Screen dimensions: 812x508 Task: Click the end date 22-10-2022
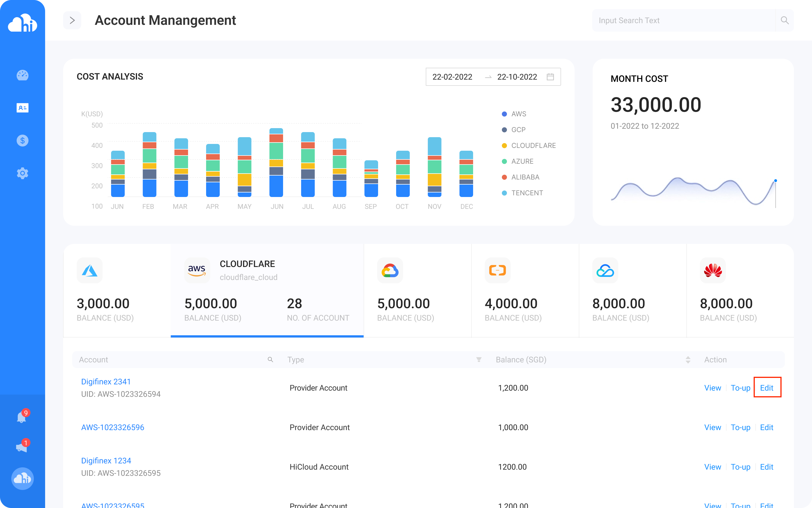(x=517, y=77)
